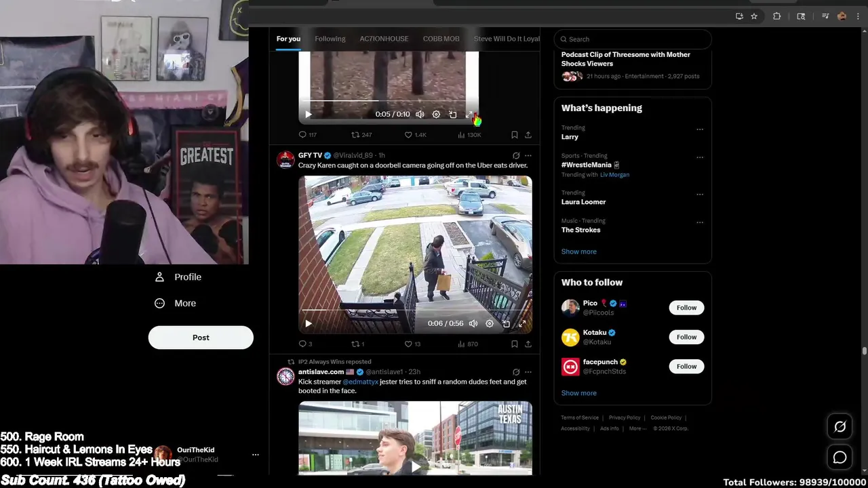The width and height of the screenshot is (868, 488).
Task: Follow Pico account
Action: tap(686, 308)
